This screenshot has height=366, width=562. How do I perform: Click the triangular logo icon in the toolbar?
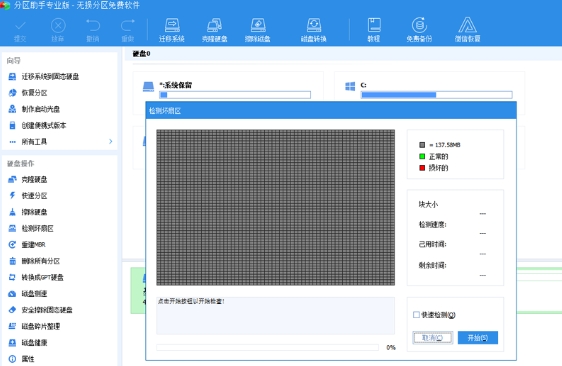[467, 25]
